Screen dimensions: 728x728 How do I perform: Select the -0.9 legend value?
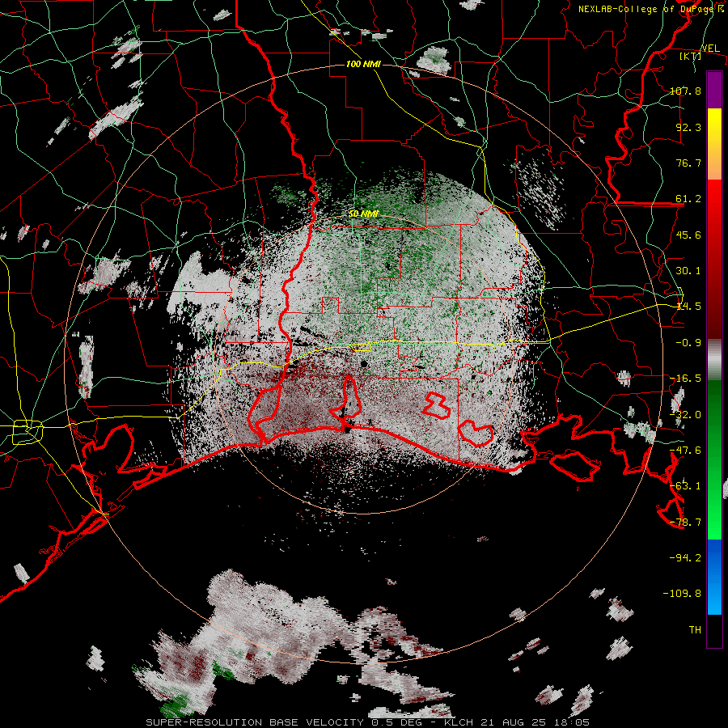(x=688, y=343)
